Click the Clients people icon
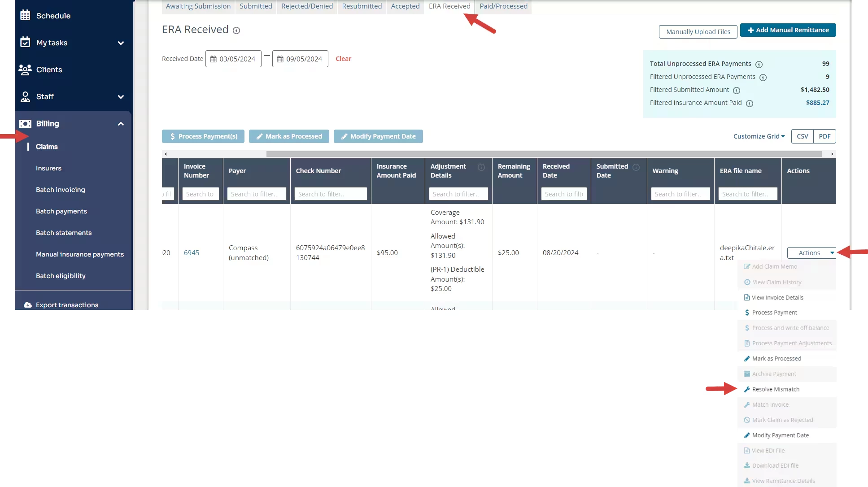Image resolution: width=868 pixels, height=487 pixels. 25,70
